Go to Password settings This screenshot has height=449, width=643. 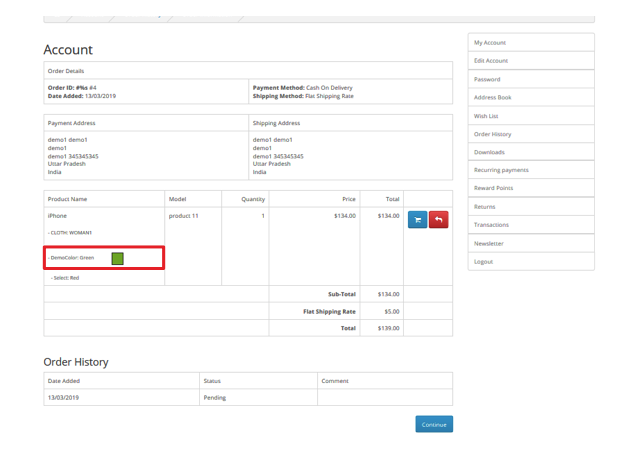[487, 79]
